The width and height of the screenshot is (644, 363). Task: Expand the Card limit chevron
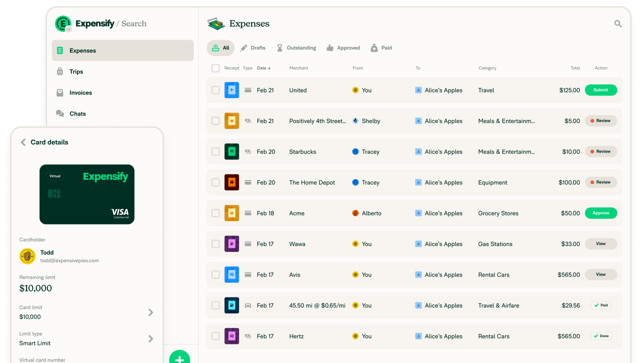(x=151, y=312)
